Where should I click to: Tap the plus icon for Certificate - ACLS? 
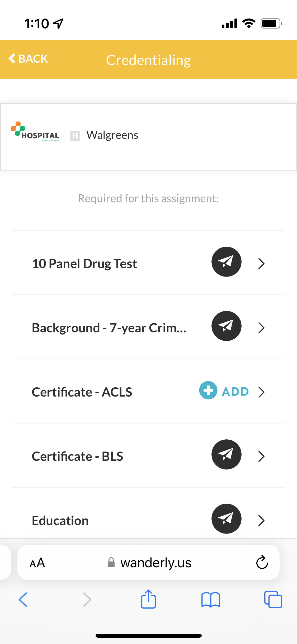pyautogui.click(x=208, y=390)
